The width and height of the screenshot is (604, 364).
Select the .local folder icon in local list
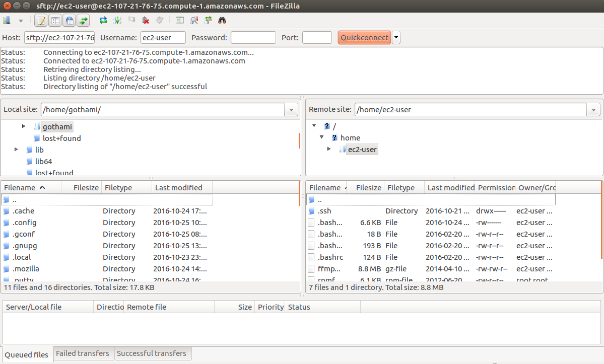click(6, 257)
